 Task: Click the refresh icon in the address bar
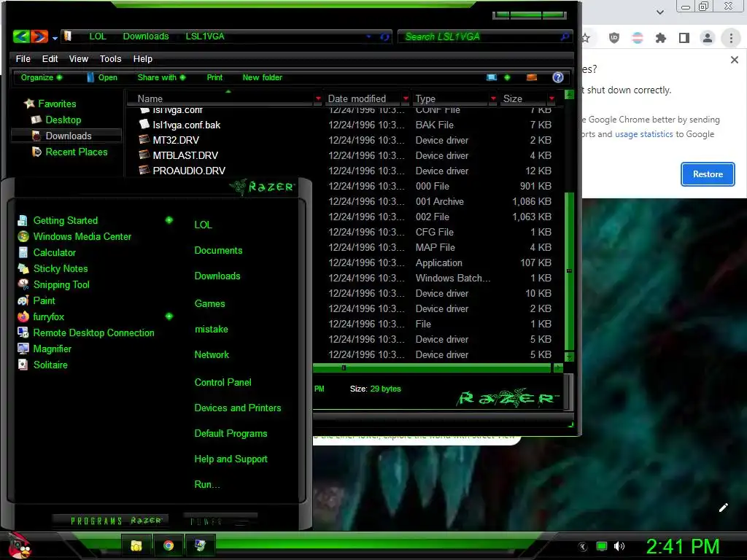point(384,36)
